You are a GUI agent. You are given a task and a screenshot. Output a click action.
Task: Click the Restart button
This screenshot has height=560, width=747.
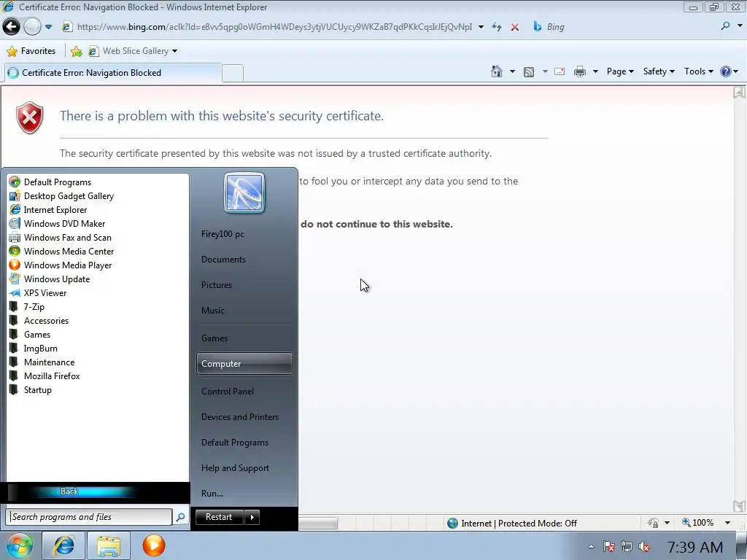click(x=219, y=517)
